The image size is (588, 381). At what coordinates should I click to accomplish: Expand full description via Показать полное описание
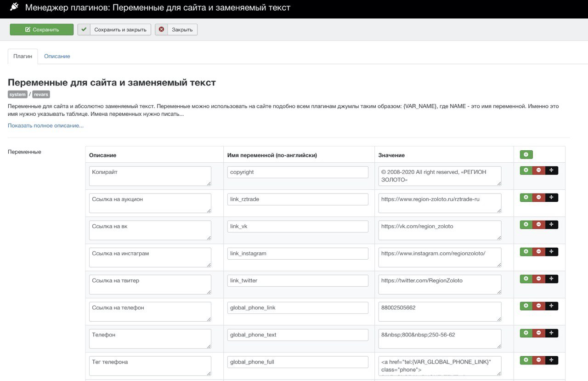click(45, 125)
